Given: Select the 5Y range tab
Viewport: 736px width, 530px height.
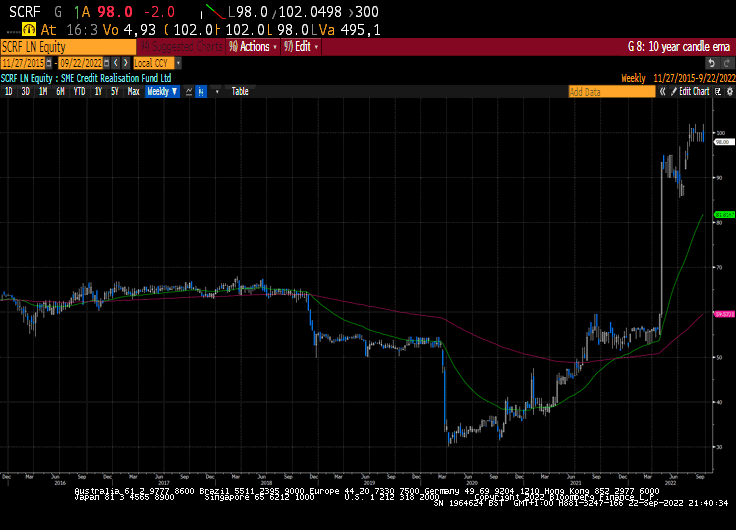Looking at the screenshot, I should [115, 92].
